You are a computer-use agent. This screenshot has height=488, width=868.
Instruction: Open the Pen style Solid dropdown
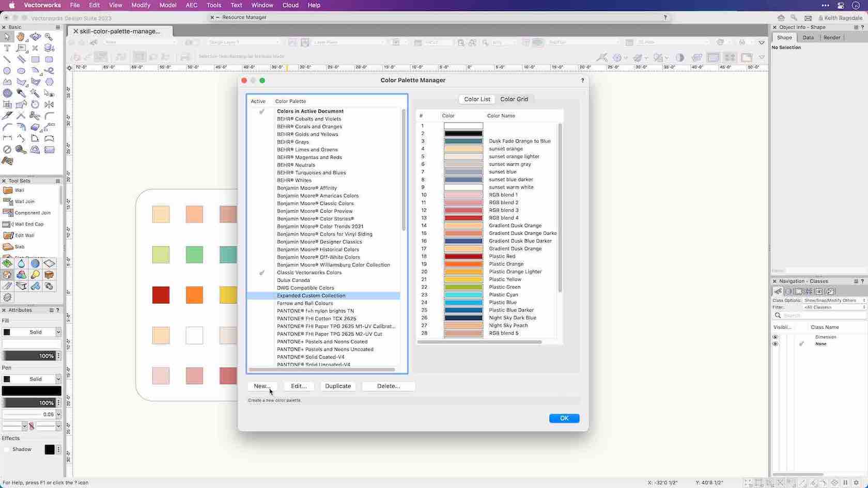coord(32,379)
